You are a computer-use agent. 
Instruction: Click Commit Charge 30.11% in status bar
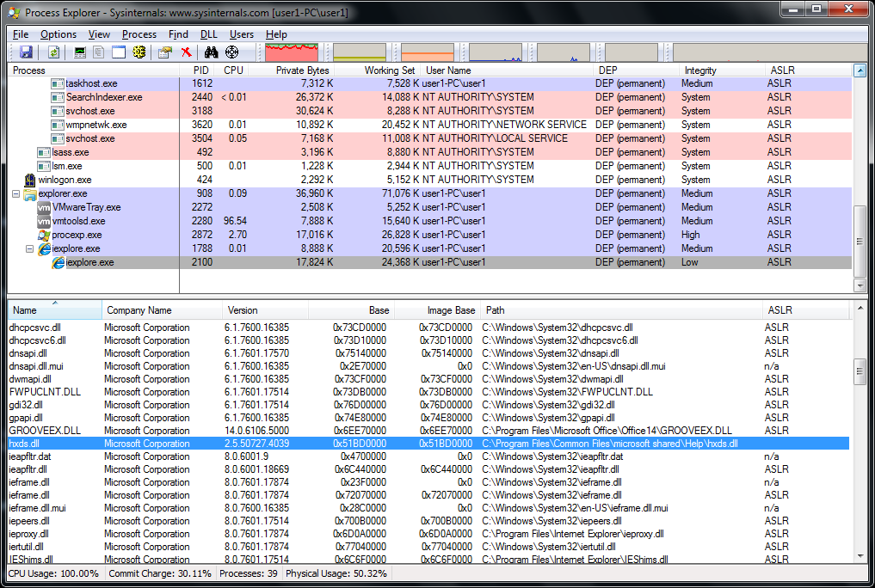click(159, 573)
